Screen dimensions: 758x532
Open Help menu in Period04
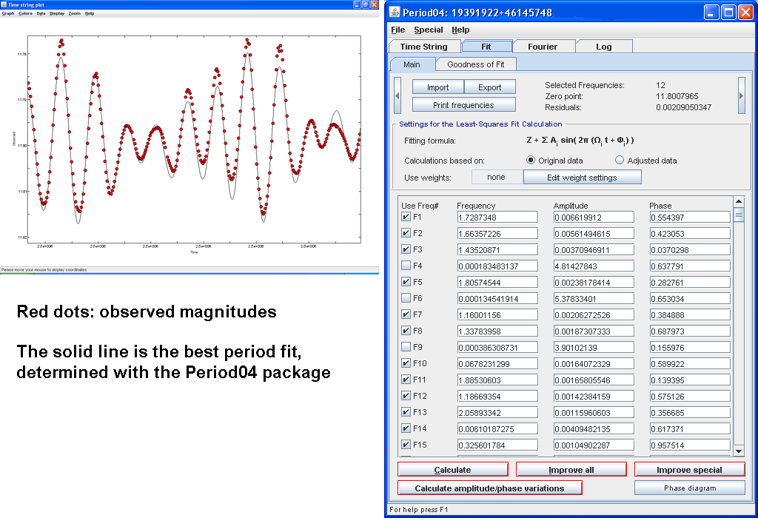tap(460, 30)
